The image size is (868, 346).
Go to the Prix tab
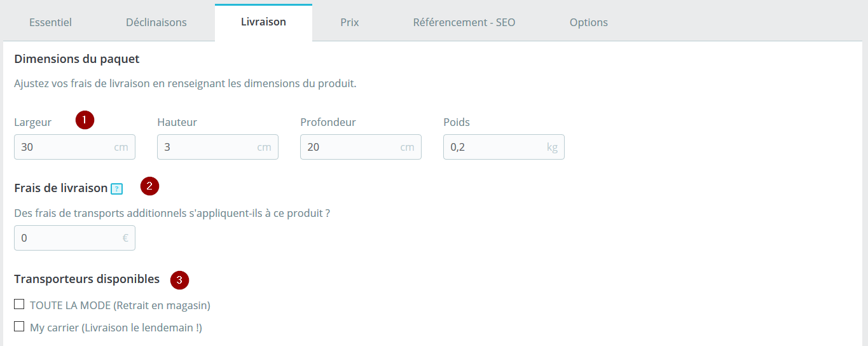[x=350, y=22]
